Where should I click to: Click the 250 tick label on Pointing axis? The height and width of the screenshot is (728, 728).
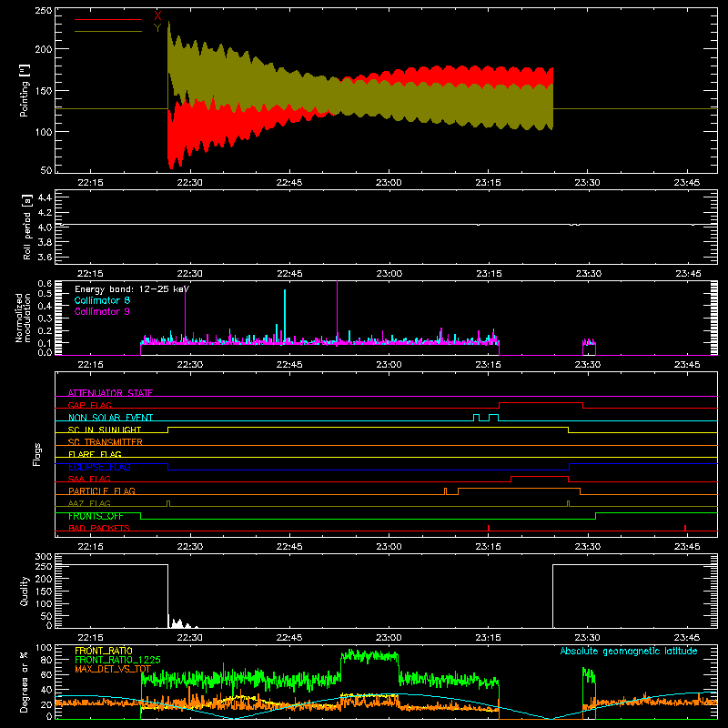(43, 11)
